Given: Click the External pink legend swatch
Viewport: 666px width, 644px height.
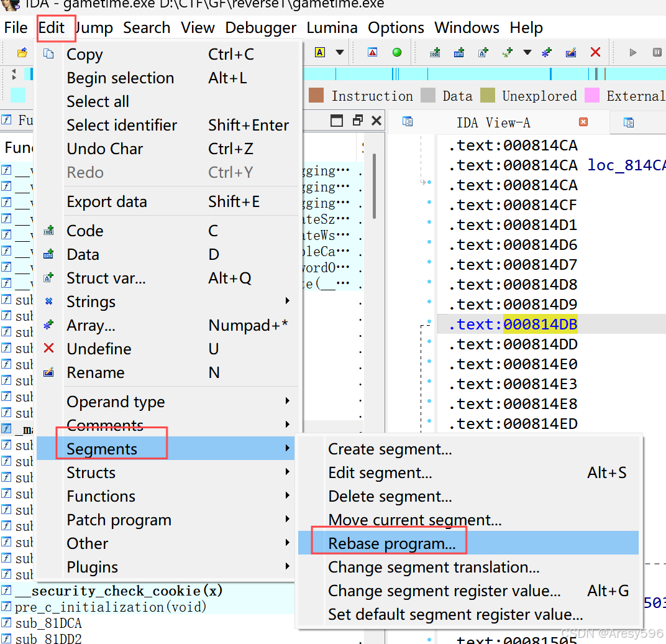Looking at the screenshot, I should point(592,96).
